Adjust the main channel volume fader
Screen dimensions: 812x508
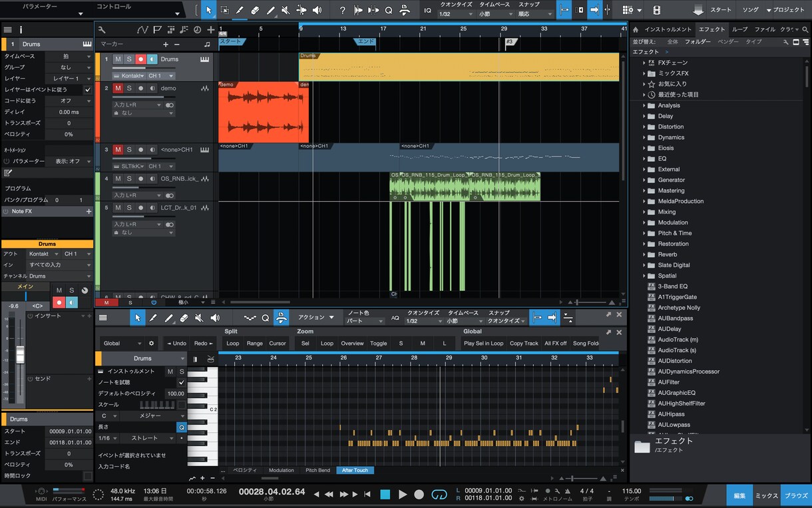pyautogui.click(x=20, y=355)
